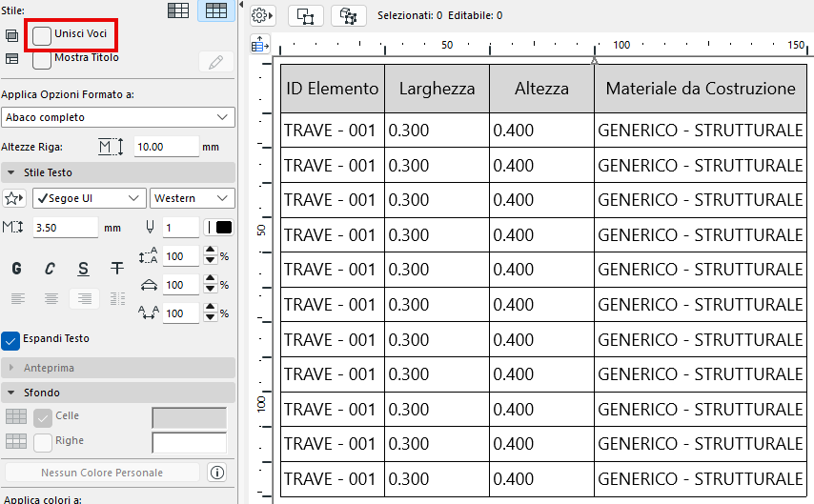Click the line spacing 100 field
Image resolution: width=814 pixels, height=504 pixels.
pos(181,256)
